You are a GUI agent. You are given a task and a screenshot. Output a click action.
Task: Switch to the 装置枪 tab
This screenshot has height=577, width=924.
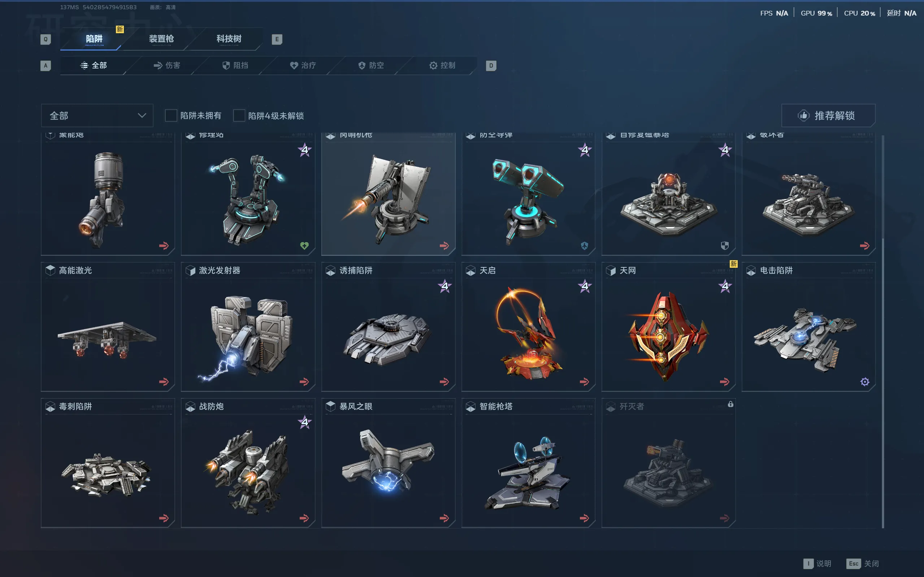pyautogui.click(x=161, y=39)
